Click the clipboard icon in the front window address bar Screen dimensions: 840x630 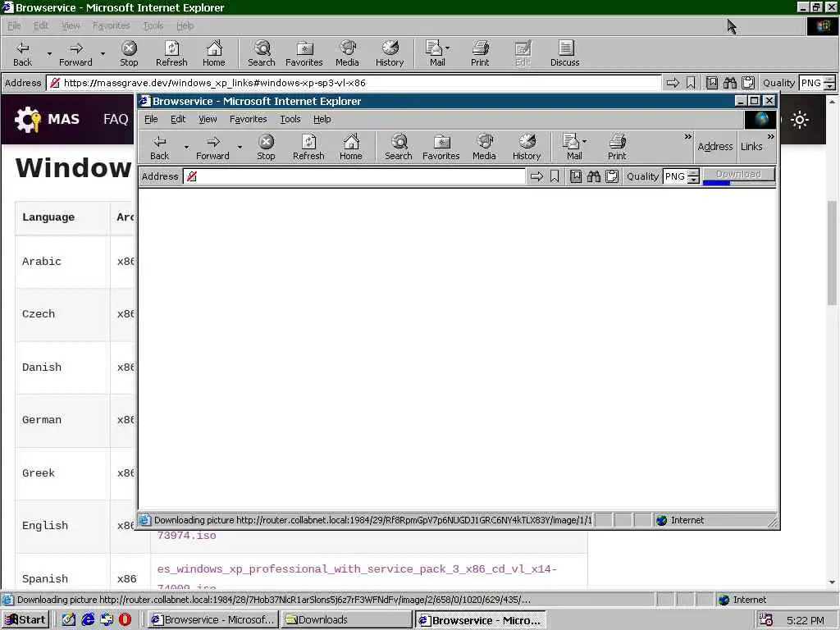point(612,176)
